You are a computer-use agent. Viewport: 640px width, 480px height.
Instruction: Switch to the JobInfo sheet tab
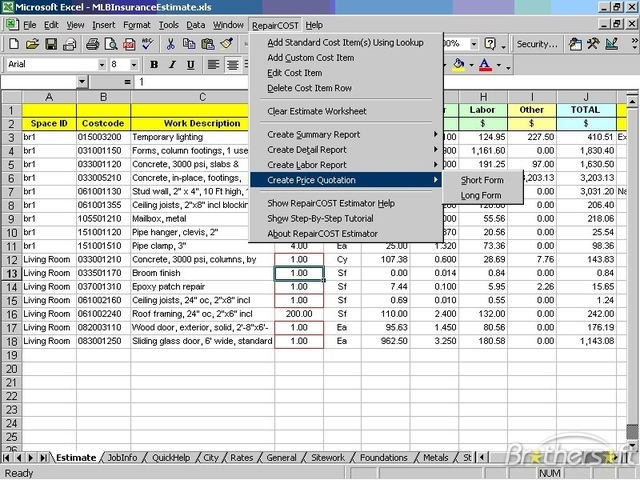(x=122, y=458)
